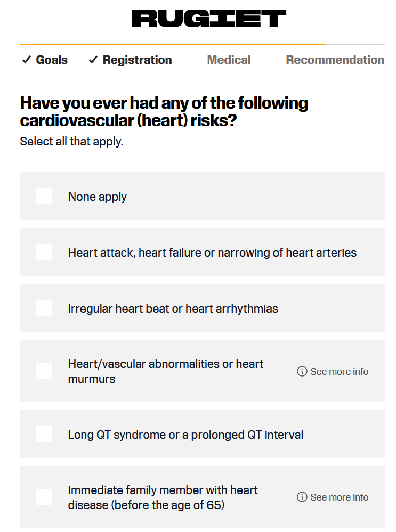Open the Recommendation step tab
Screen dimensions: 396x532
(335, 60)
